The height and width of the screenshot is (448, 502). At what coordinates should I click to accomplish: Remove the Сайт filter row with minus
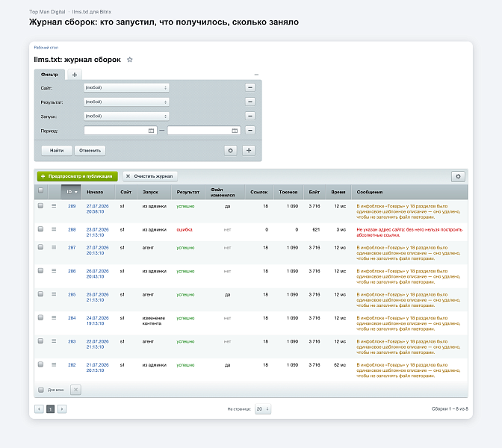pyautogui.click(x=250, y=87)
